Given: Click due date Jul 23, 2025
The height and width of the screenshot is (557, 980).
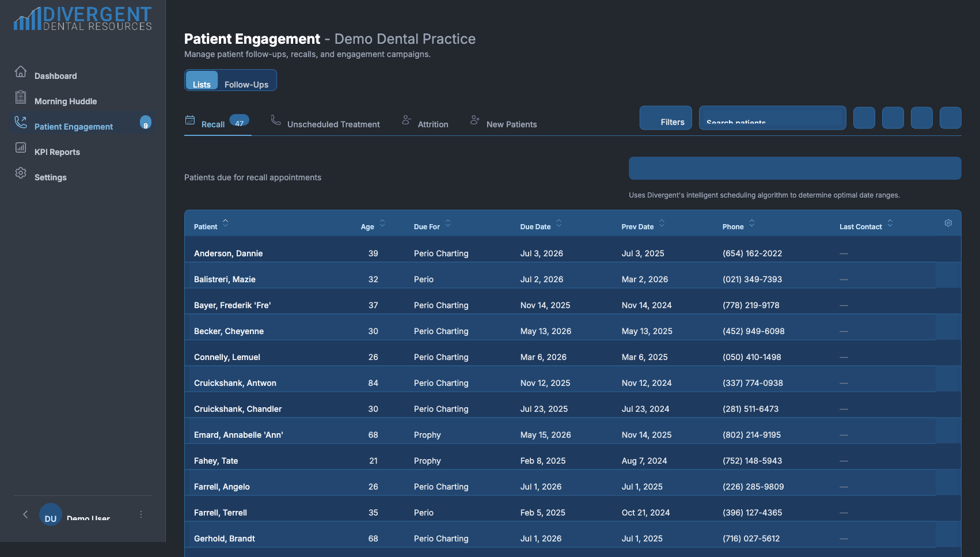Looking at the screenshot, I should pyautogui.click(x=544, y=409).
